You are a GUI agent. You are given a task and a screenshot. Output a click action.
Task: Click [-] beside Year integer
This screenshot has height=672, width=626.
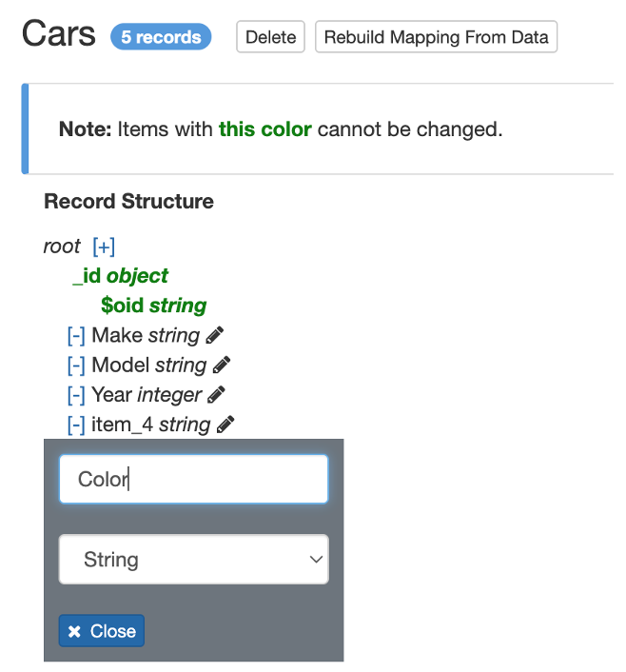click(x=76, y=395)
